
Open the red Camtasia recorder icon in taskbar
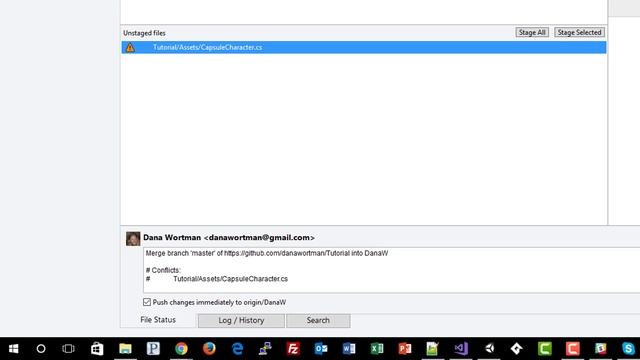[573, 349]
